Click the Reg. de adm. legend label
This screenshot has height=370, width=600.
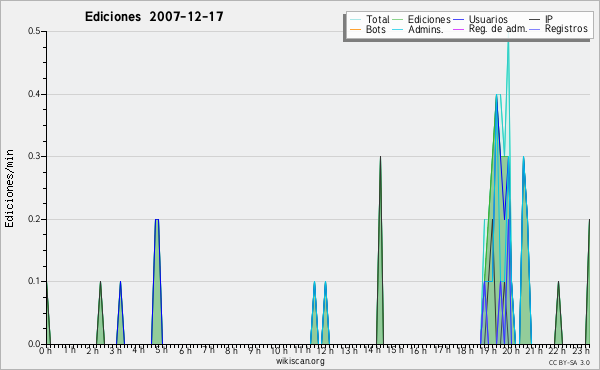(498, 29)
